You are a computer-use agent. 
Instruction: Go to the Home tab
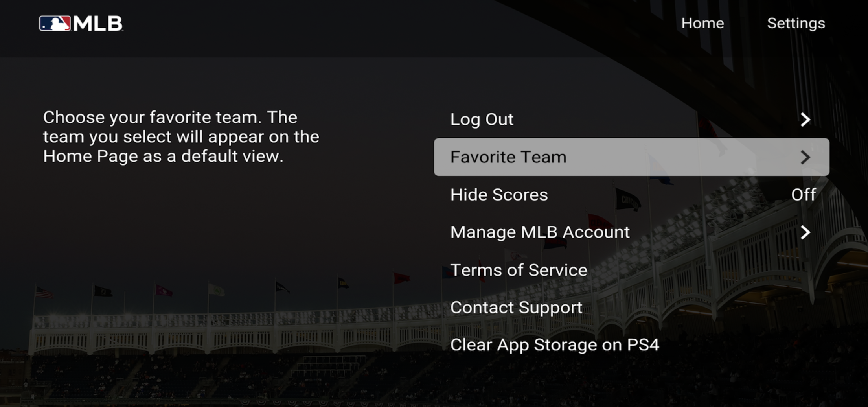pyautogui.click(x=702, y=23)
